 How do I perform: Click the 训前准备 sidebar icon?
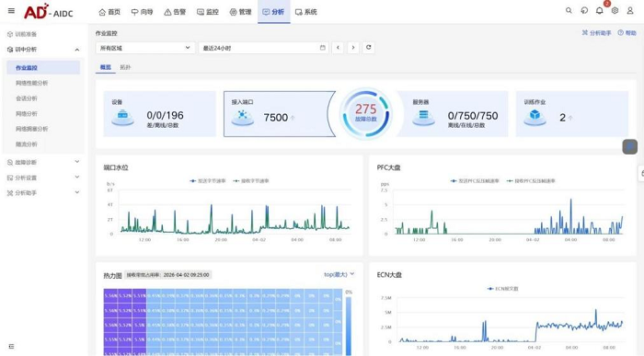pos(10,34)
